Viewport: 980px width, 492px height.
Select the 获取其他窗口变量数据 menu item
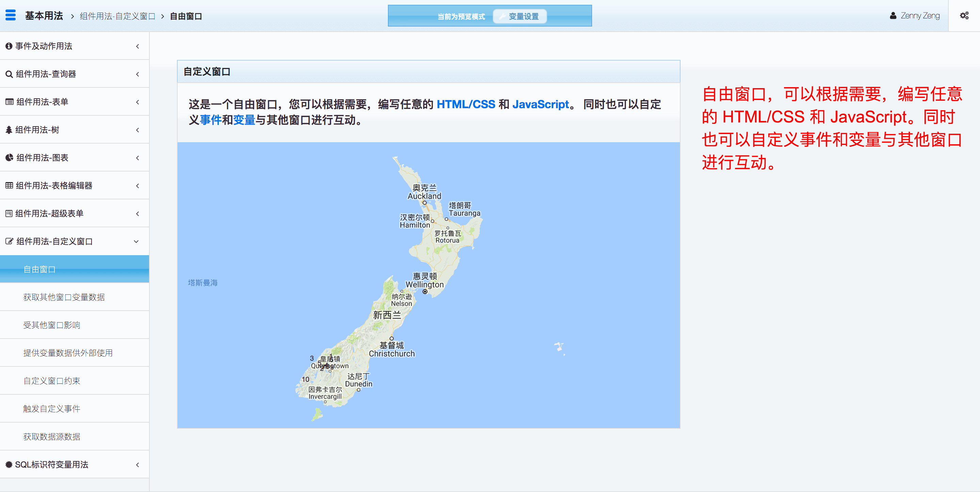pos(64,297)
